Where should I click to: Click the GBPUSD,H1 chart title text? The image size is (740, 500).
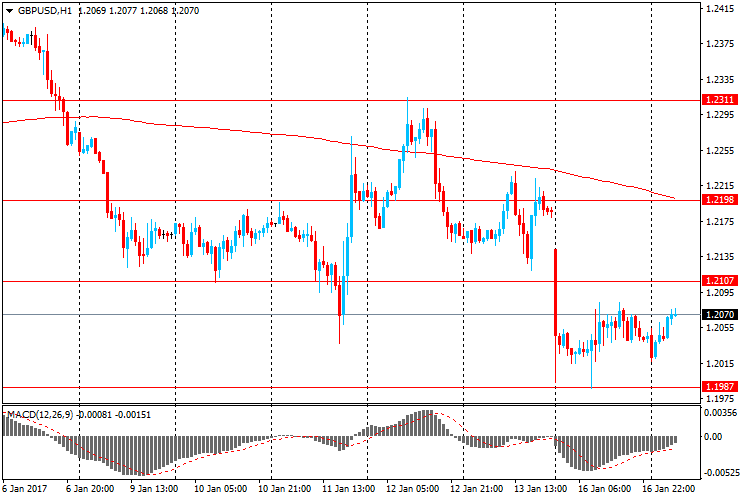(x=45, y=10)
